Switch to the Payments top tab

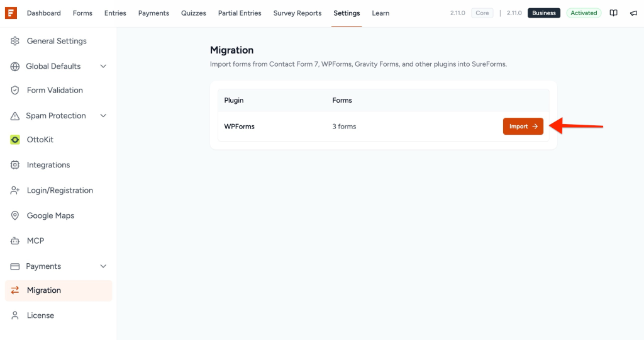(x=153, y=13)
